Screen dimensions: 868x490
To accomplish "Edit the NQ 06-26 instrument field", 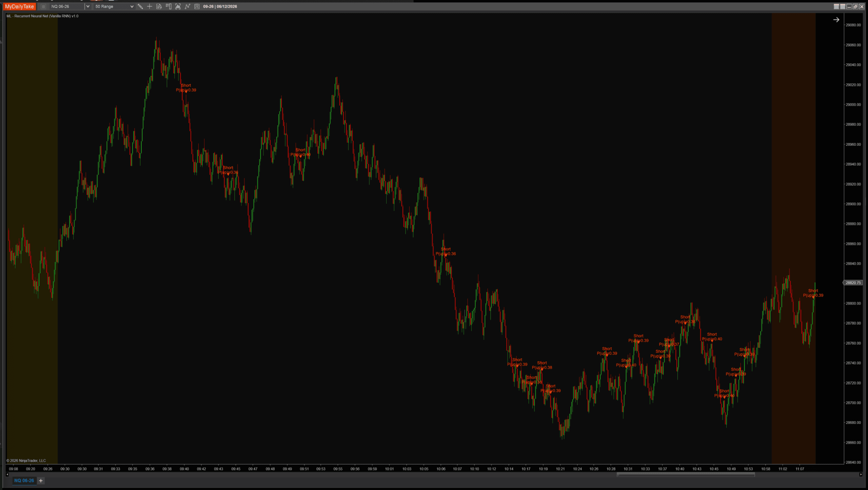I will point(67,6).
